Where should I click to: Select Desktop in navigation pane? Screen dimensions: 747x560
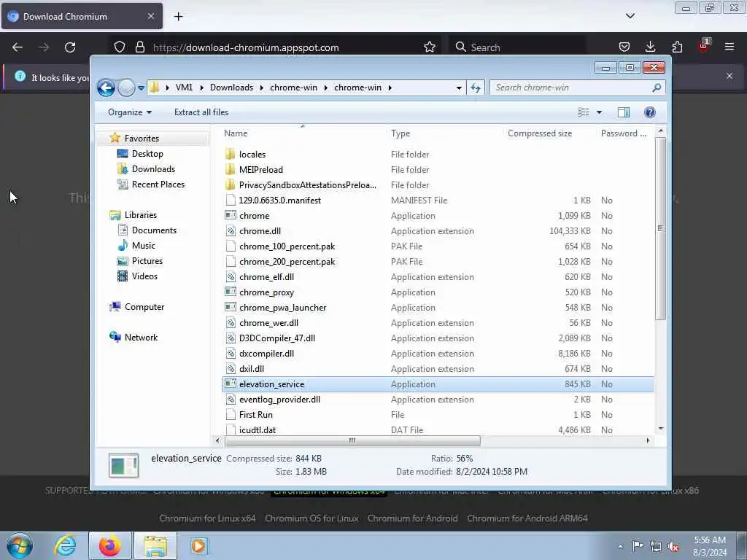coord(147,154)
